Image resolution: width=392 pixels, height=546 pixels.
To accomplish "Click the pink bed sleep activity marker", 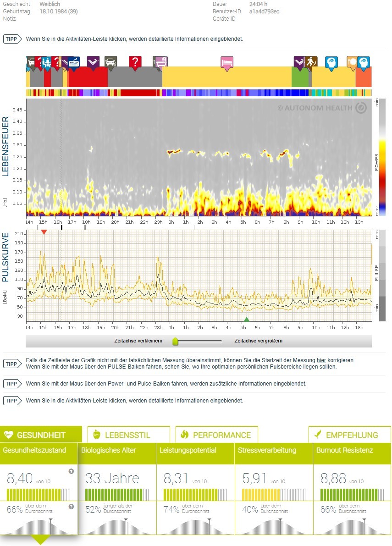I will point(227,62).
